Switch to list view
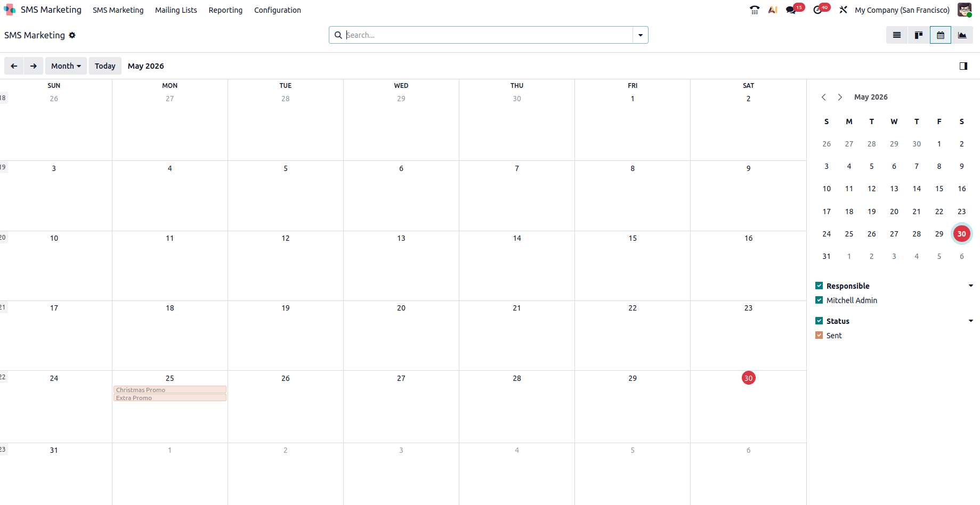Viewport: 980px width, 505px height. pos(897,35)
